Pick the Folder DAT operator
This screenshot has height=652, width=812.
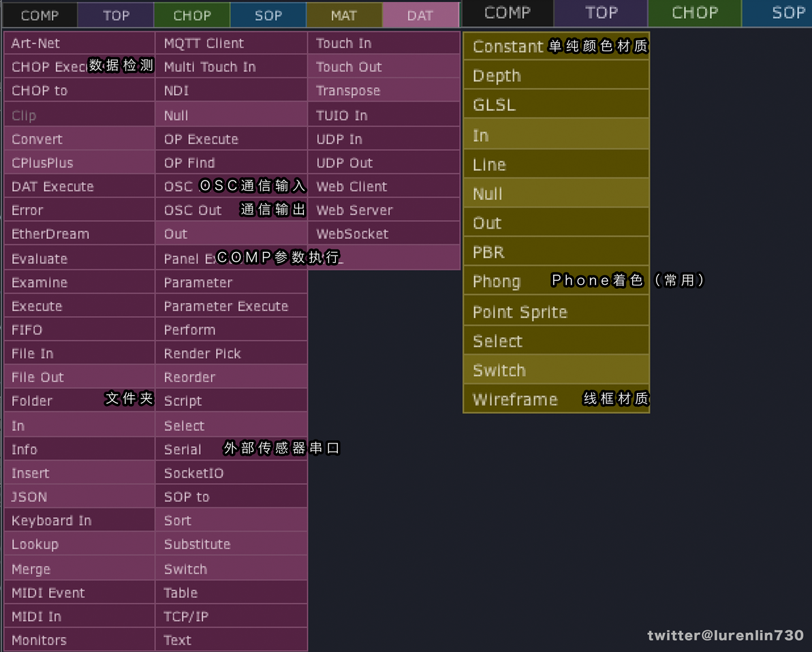pyautogui.click(x=32, y=401)
